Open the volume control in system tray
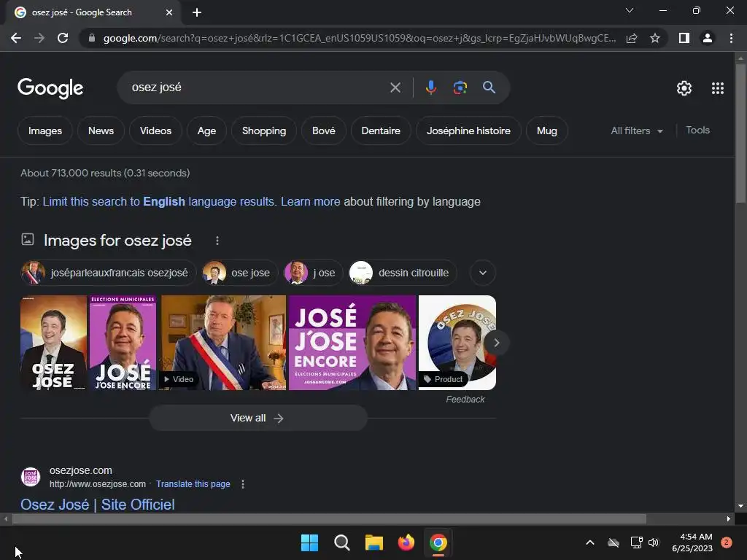The image size is (747, 560). click(654, 542)
